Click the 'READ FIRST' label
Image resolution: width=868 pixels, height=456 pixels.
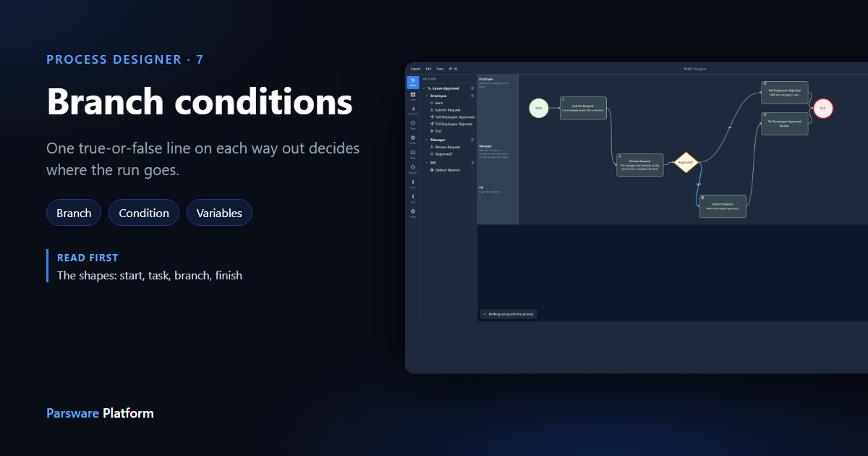[88, 258]
